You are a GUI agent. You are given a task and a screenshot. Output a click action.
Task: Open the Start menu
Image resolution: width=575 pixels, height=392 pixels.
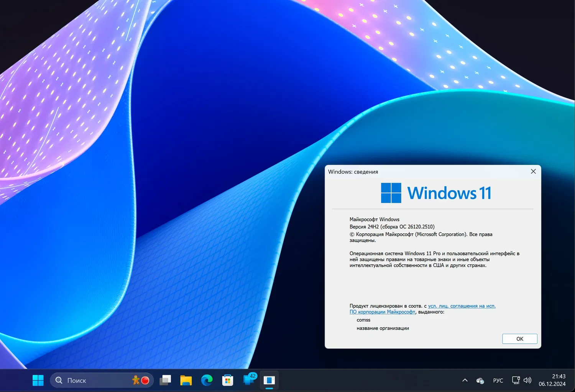pyautogui.click(x=38, y=380)
